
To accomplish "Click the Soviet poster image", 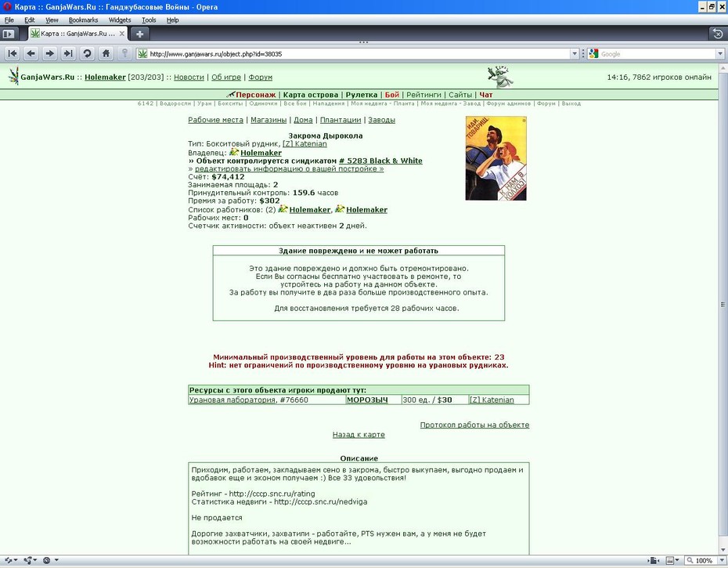I will tap(496, 158).
